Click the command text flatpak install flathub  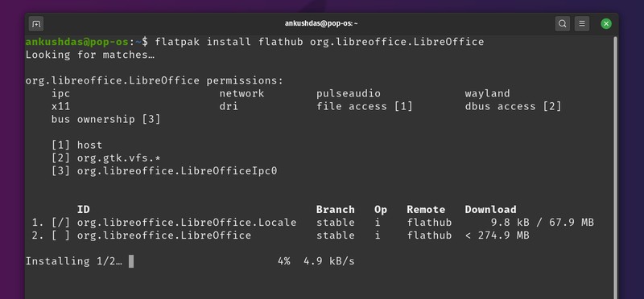click(229, 42)
